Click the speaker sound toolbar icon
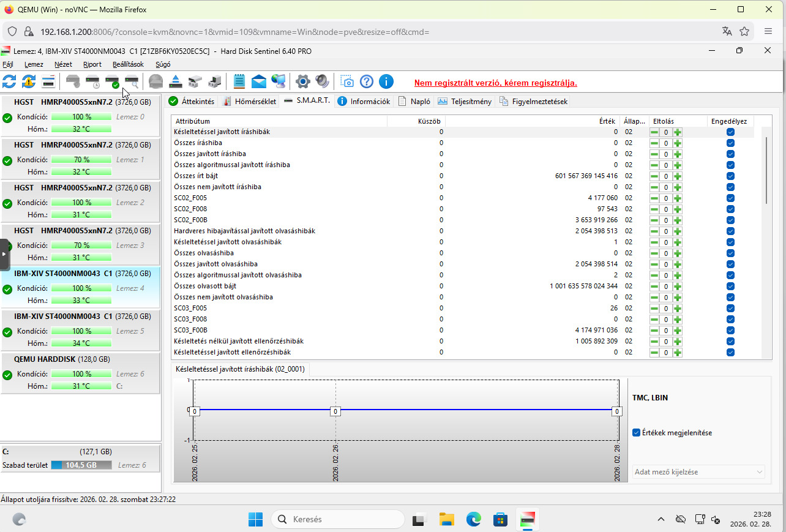 point(322,81)
